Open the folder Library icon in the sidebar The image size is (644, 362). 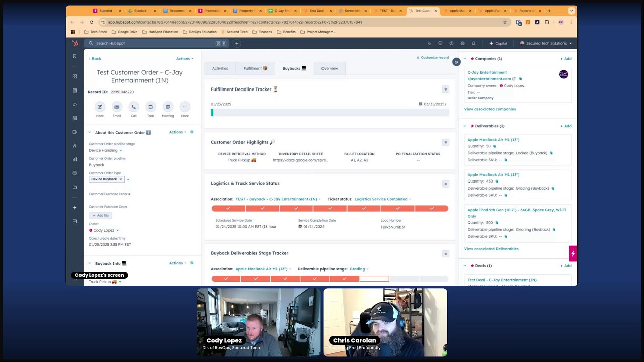(75, 187)
